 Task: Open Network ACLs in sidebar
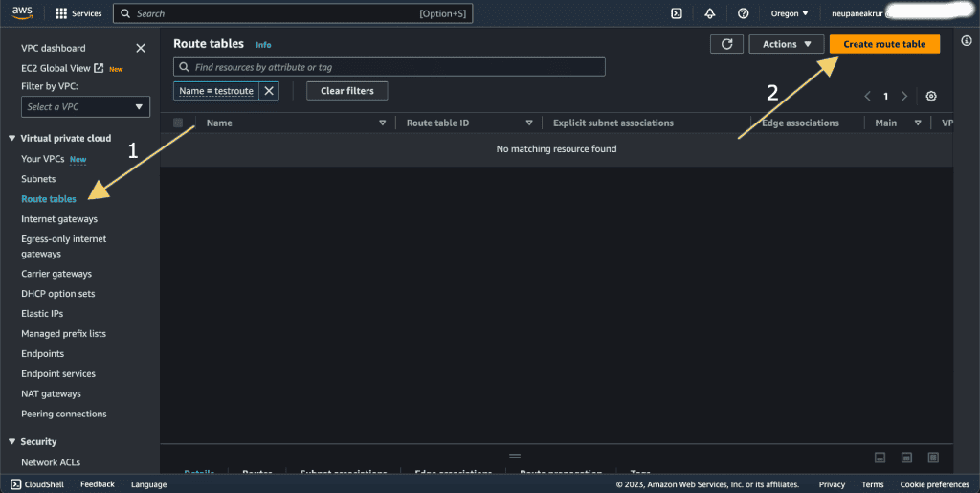[51, 462]
